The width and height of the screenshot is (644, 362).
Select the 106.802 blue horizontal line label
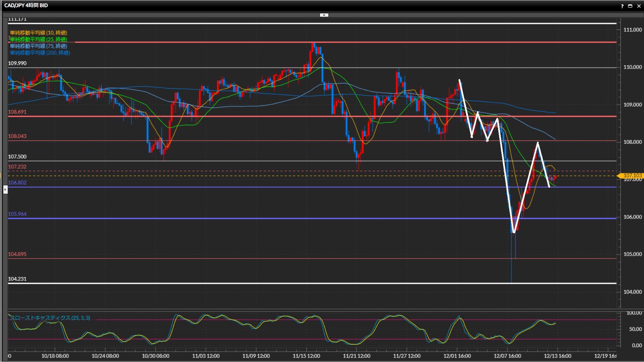[17, 183]
